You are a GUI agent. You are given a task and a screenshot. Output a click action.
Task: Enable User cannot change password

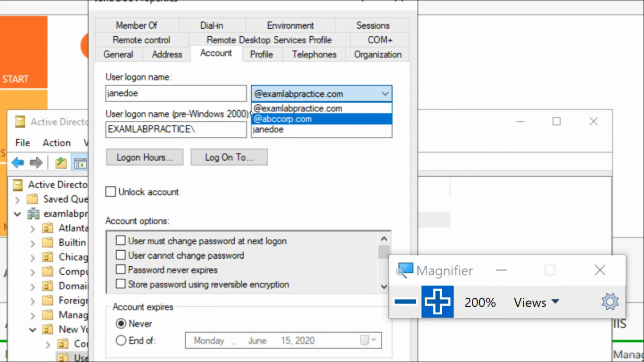pos(121,255)
